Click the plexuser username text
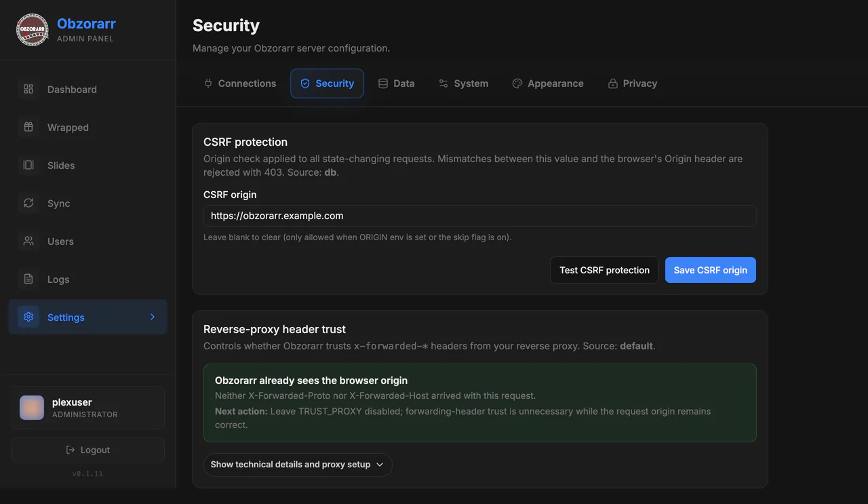This screenshot has width=868, height=504. [x=72, y=402]
